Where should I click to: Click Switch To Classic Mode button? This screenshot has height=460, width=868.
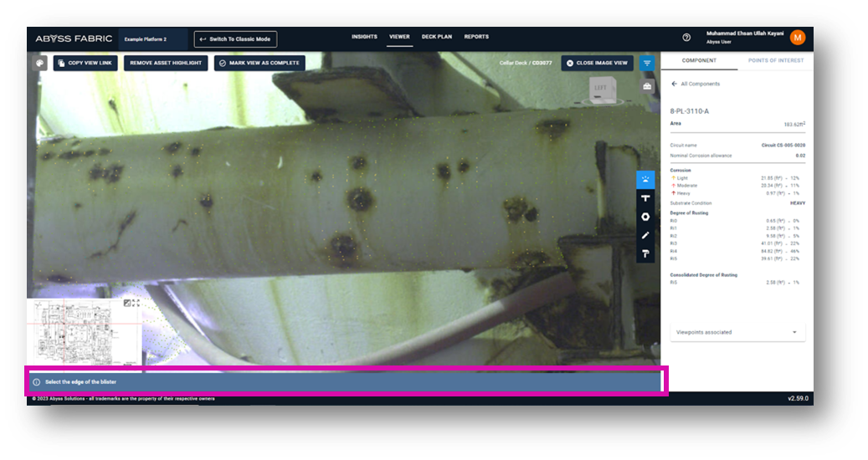[235, 39]
